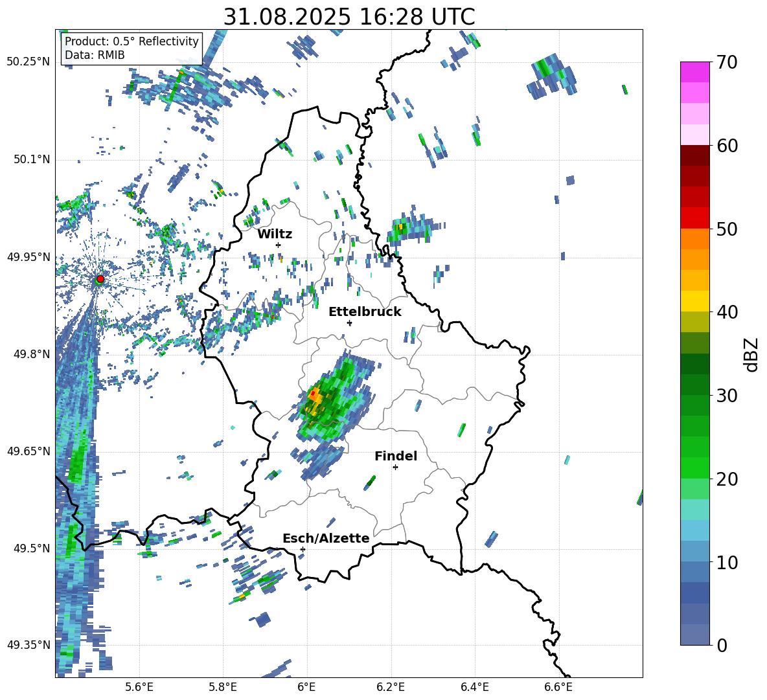Click the red storm core in central Luxembourg
This screenshot has width=767, height=700.
(312, 393)
